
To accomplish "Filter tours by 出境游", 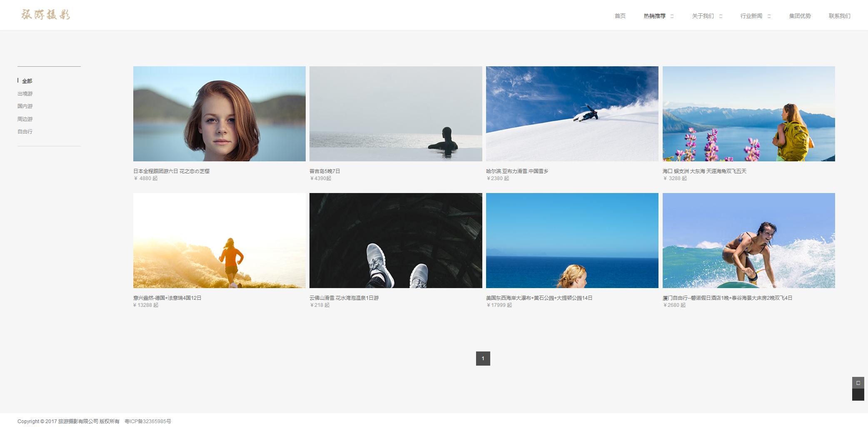I will coord(25,94).
